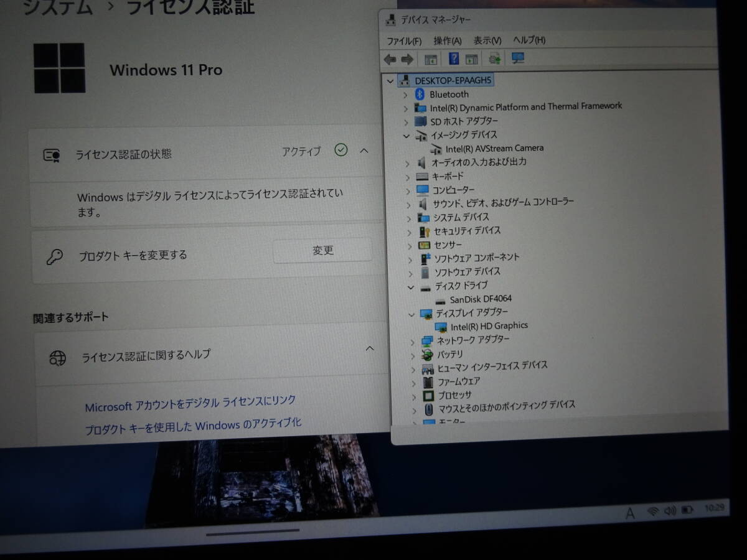
Task: Select the Intel(R) HD Graphics icon
Action: click(441, 327)
